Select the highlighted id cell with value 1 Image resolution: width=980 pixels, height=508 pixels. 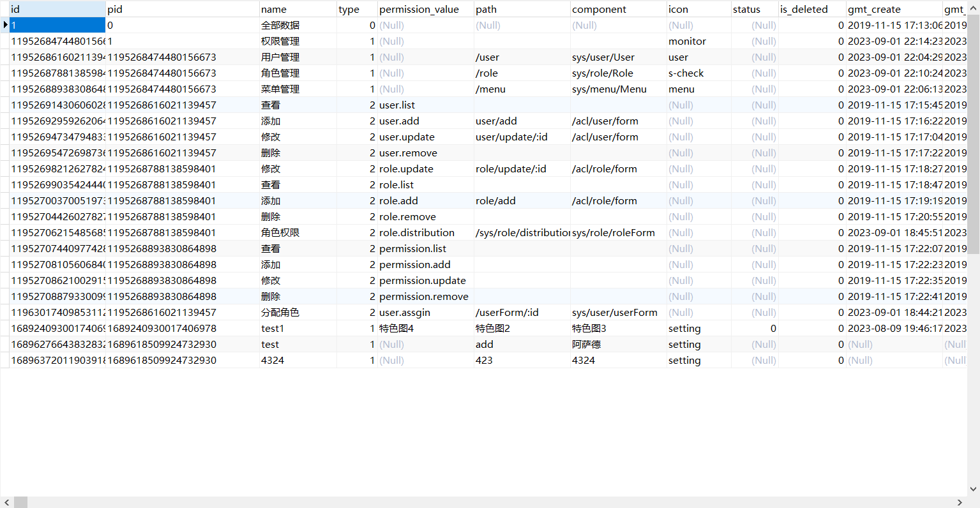point(57,25)
